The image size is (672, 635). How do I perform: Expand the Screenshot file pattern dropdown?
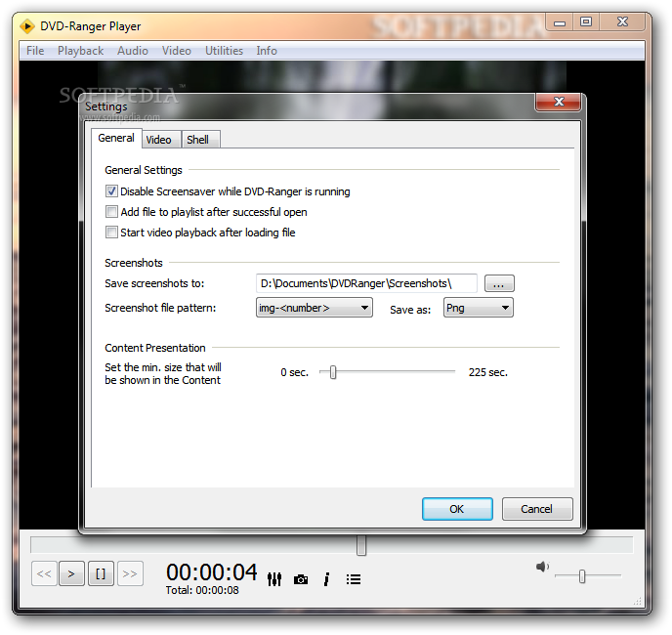315,308
